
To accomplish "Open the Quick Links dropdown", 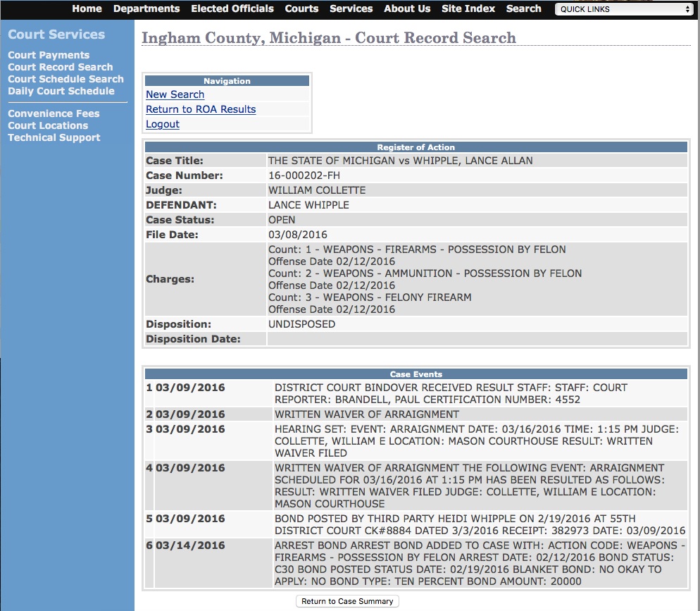I will pos(624,9).
